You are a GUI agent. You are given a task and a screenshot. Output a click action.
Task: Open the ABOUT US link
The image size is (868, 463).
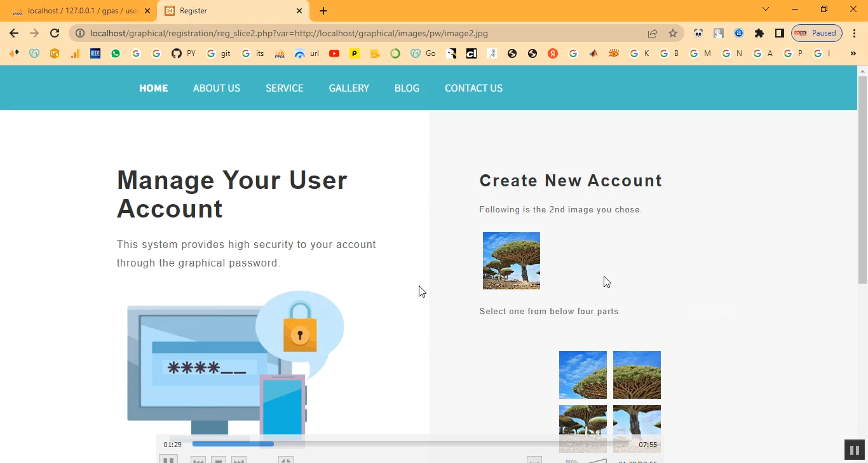pyautogui.click(x=217, y=88)
